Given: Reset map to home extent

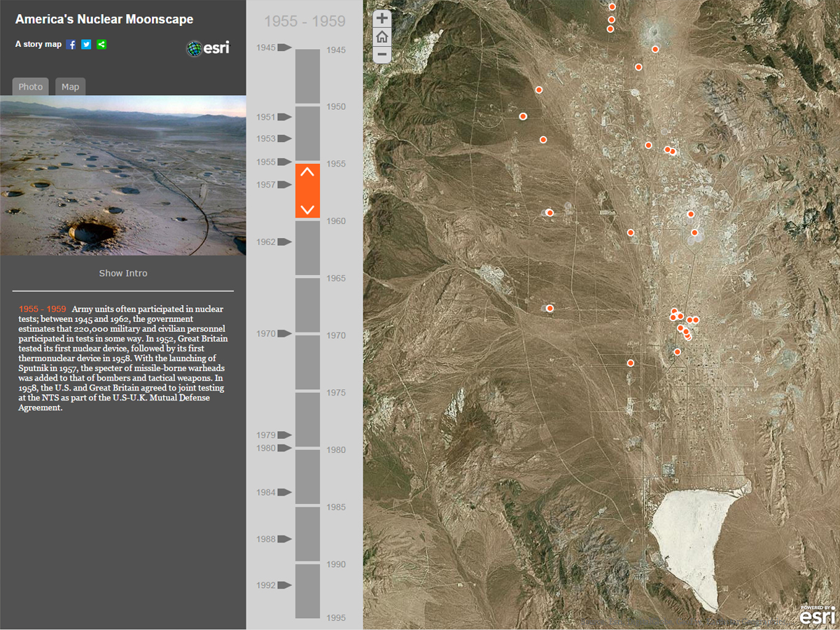Looking at the screenshot, I should (x=382, y=37).
